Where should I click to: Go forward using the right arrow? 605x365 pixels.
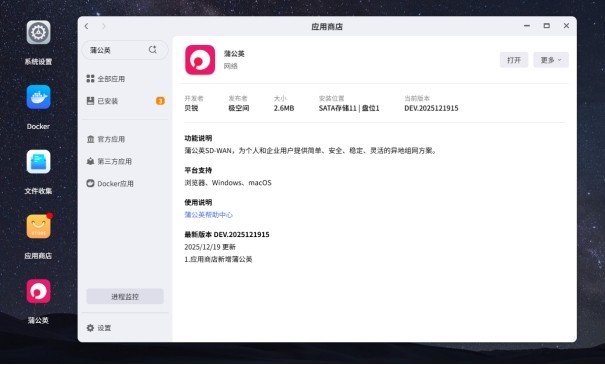103,26
